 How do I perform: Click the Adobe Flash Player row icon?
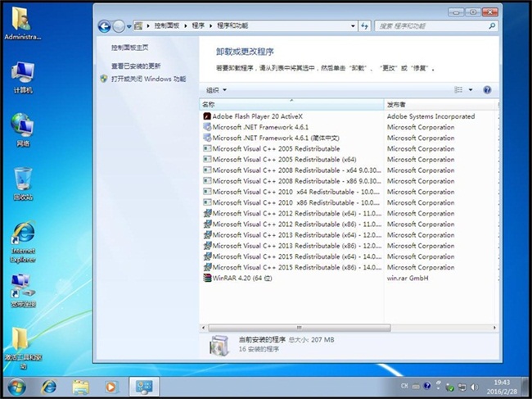coord(206,116)
